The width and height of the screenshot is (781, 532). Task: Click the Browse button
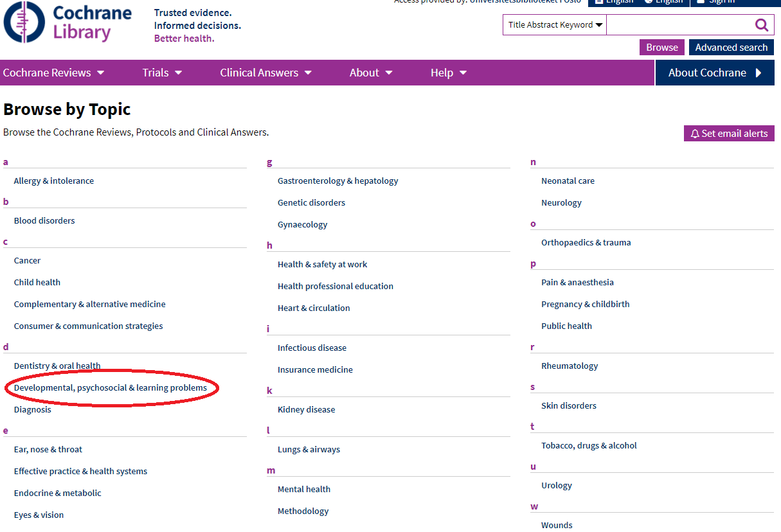pos(662,48)
